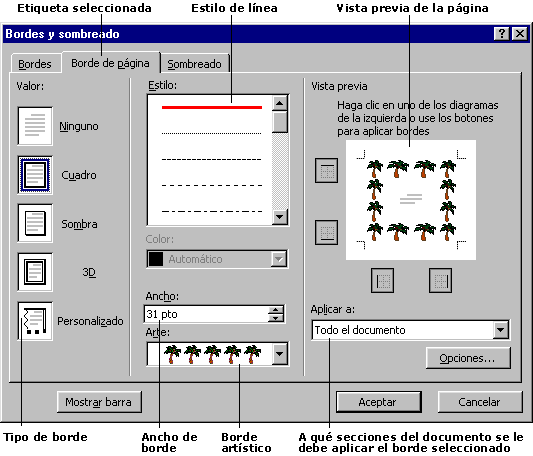Click the Ancho width field showing 31 pto

click(206, 314)
